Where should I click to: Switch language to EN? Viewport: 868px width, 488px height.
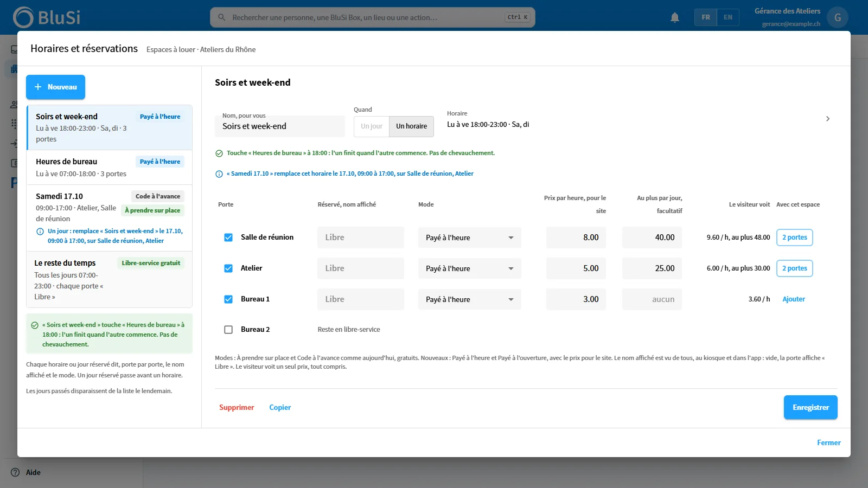[728, 17]
